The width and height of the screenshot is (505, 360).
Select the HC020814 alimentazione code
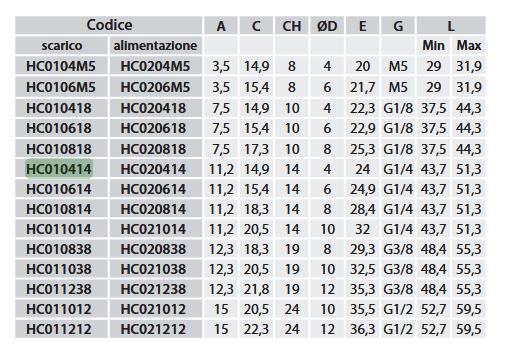(x=153, y=209)
